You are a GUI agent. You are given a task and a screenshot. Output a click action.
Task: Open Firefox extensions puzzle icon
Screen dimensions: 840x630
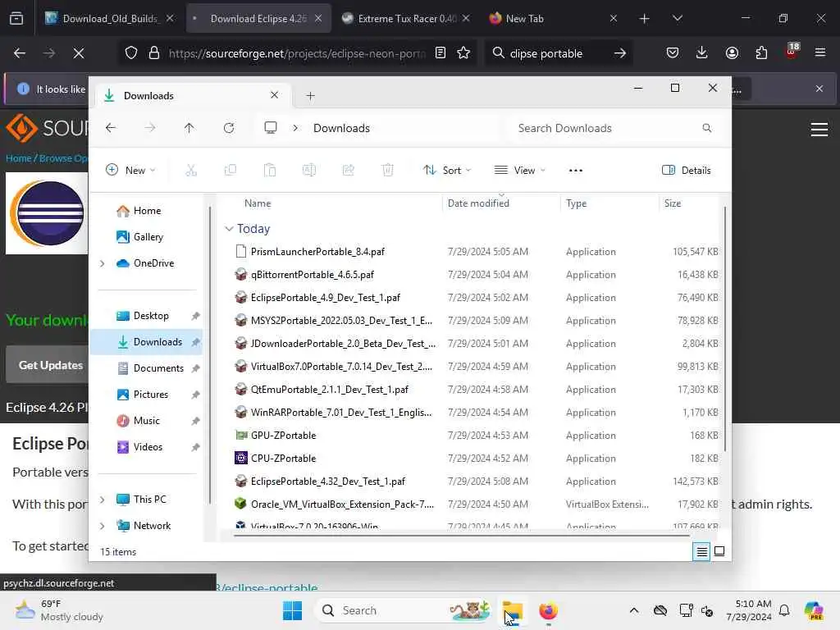click(x=761, y=52)
